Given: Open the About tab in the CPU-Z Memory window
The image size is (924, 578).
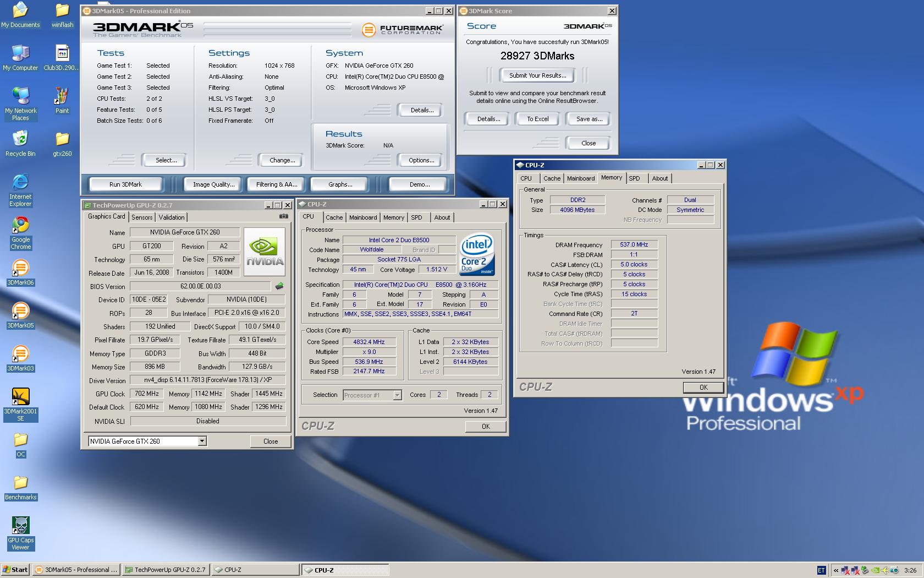Looking at the screenshot, I should pos(660,178).
